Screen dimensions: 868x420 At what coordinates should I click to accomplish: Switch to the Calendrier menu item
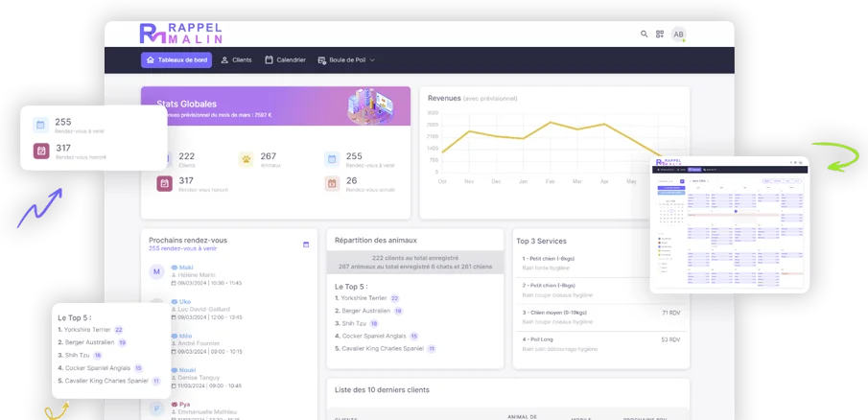[x=285, y=60]
